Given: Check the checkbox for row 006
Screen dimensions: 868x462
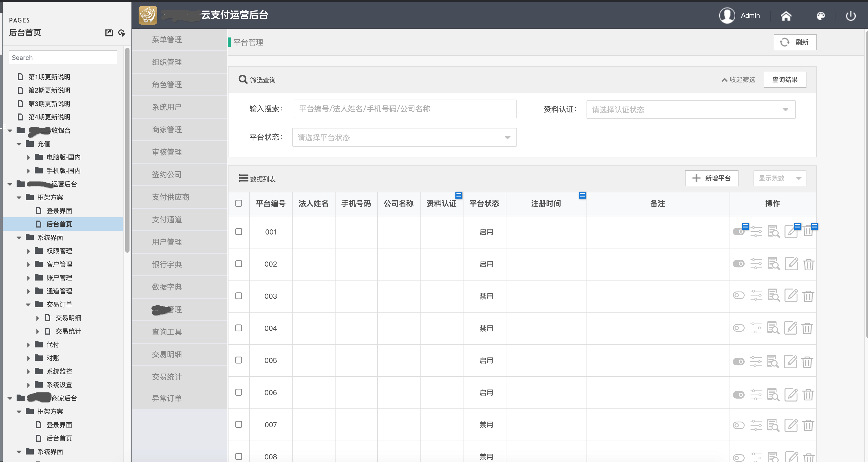Looking at the screenshot, I should pyautogui.click(x=239, y=392).
